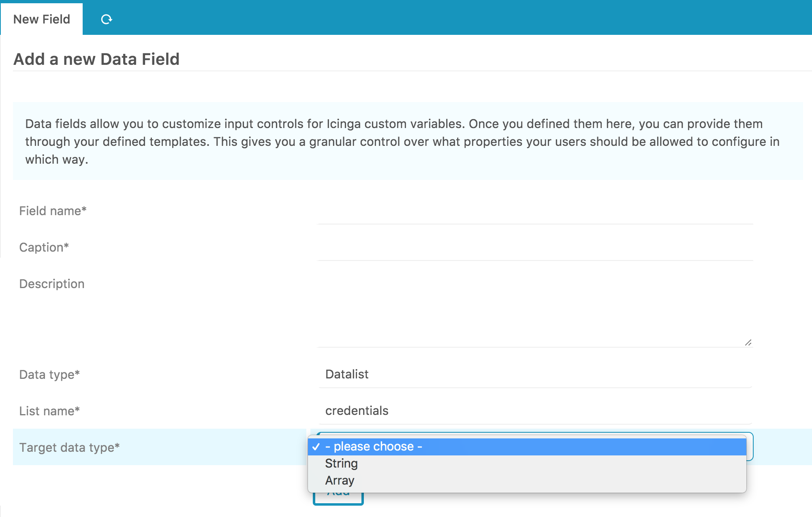The height and width of the screenshot is (517, 812).
Task: Click the textarea resize handle
Action: (x=749, y=342)
